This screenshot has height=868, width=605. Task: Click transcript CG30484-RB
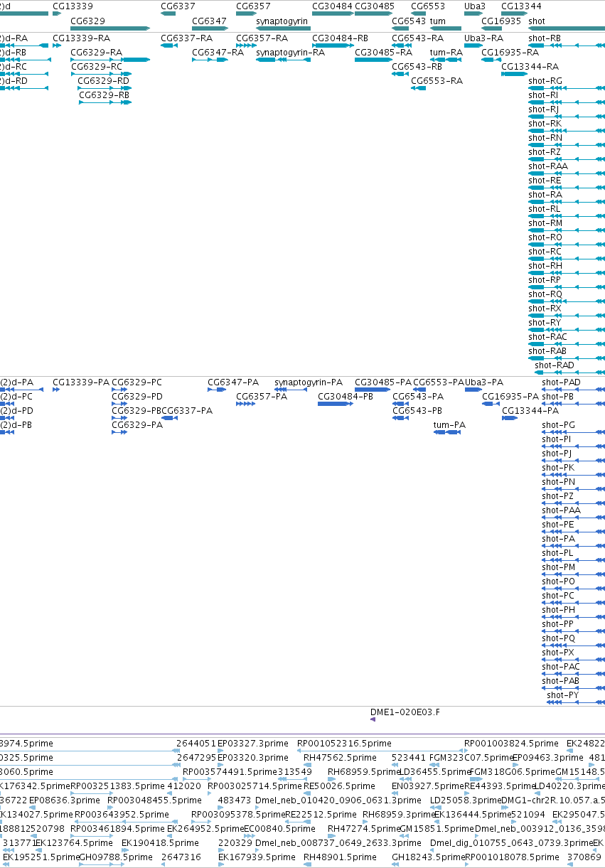coord(340,38)
